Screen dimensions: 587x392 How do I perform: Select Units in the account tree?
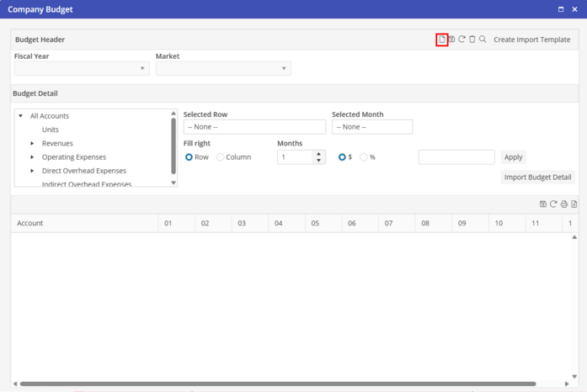point(51,130)
